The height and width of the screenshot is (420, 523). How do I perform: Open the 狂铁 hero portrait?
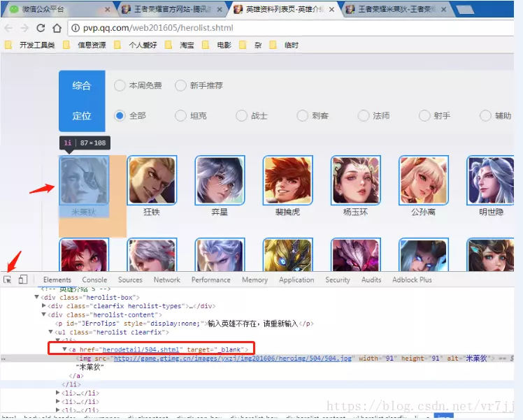(x=152, y=180)
